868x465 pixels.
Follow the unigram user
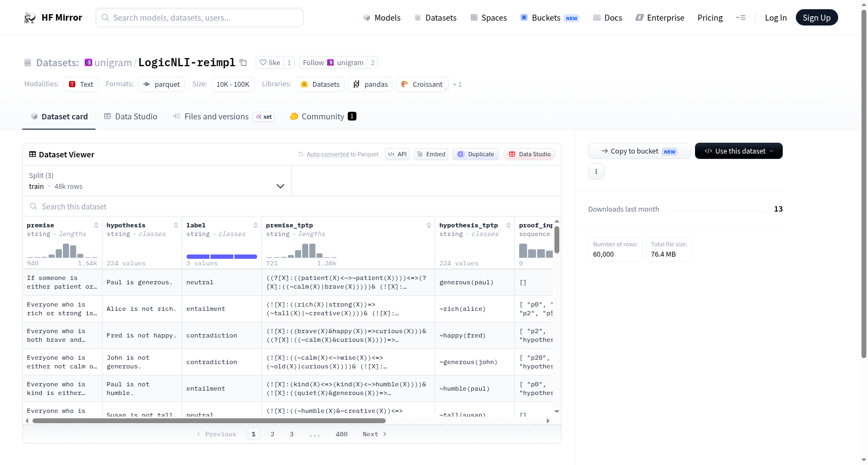tap(333, 62)
